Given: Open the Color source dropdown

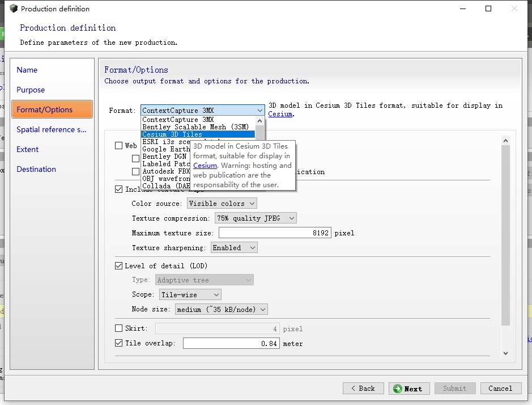Looking at the screenshot, I should coord(222,204).
